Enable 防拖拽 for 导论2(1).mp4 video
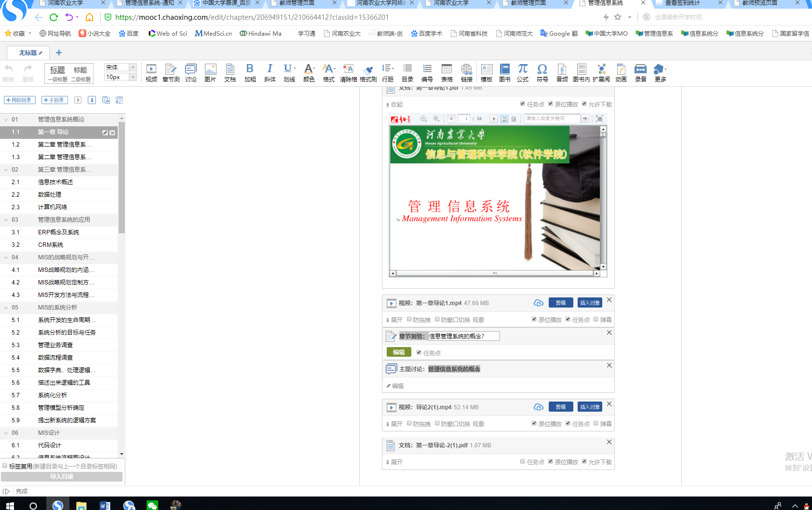The image size is (812, 510). [409, 423]
